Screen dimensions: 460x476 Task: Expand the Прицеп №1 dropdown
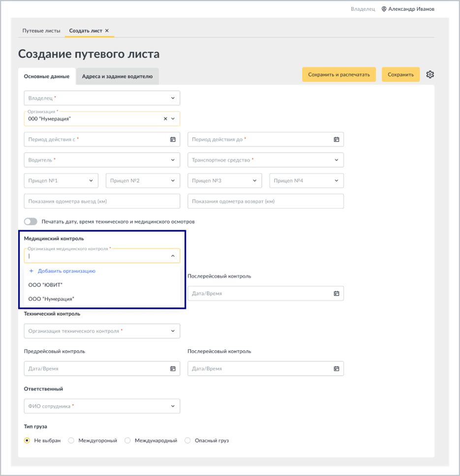(91, 180)
